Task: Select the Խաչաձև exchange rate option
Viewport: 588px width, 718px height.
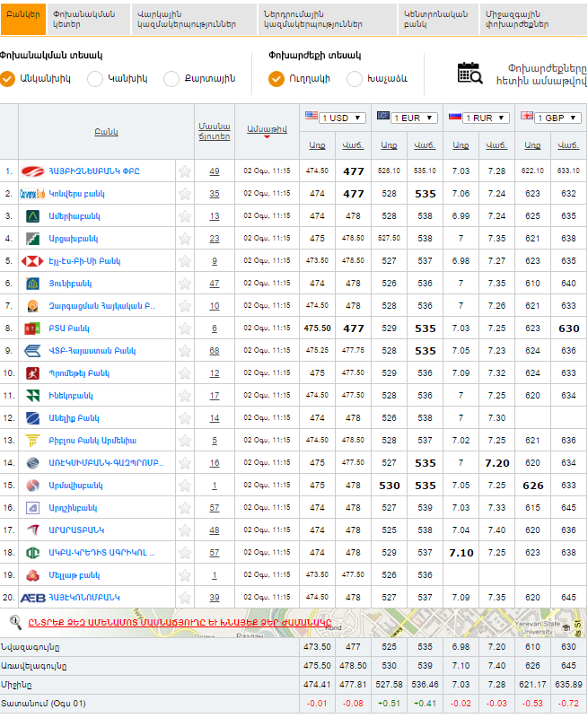Action: click(355, 79)
